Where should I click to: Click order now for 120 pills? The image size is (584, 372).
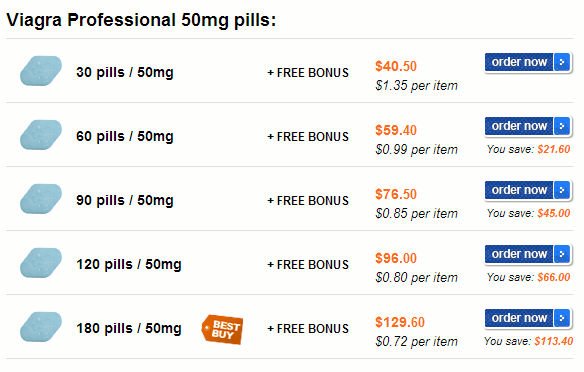click(528, 254)
